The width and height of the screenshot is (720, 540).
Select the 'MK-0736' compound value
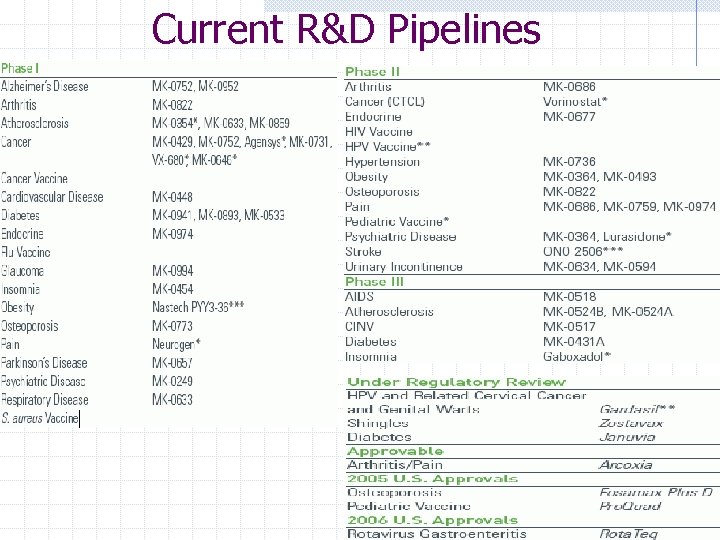coord(569,162)
